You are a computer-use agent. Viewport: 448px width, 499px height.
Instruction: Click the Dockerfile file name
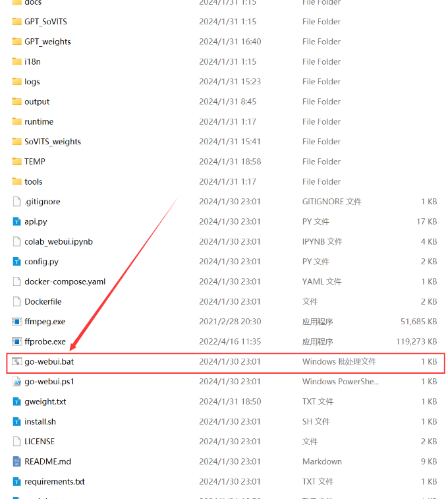click(43, 301)
